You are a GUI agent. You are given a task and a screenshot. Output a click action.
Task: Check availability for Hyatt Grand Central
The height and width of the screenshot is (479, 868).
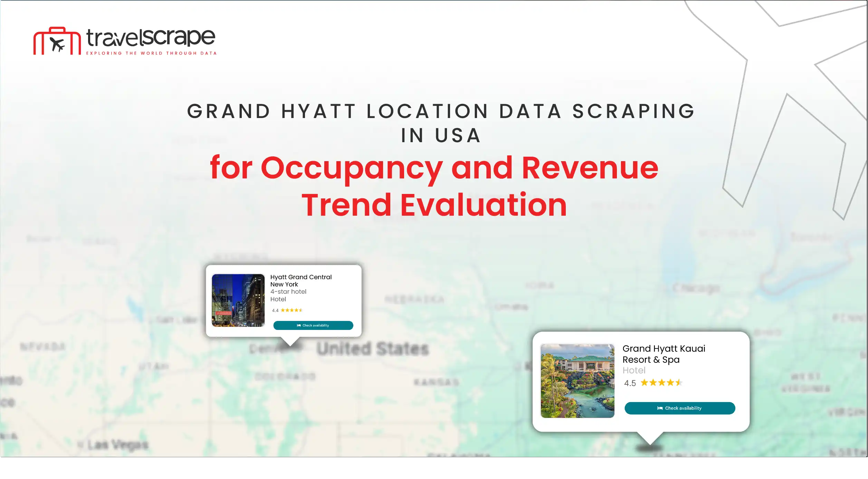313,325
